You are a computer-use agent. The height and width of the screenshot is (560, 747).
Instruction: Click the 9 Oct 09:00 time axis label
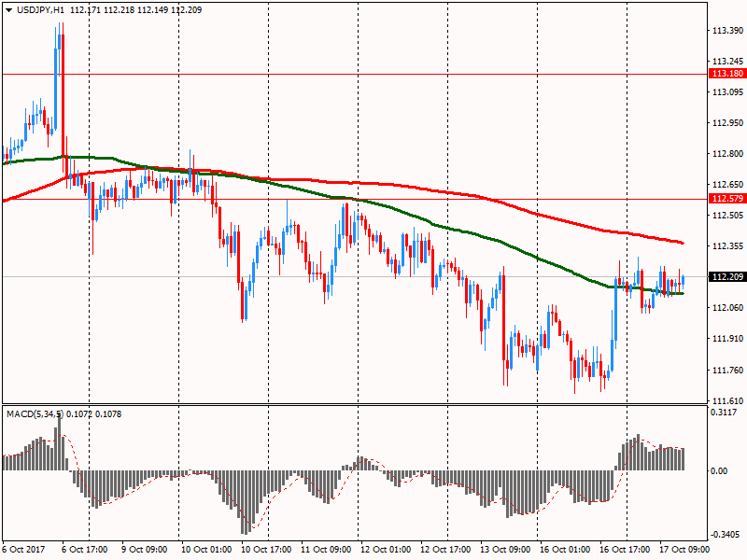pos(145,550)
